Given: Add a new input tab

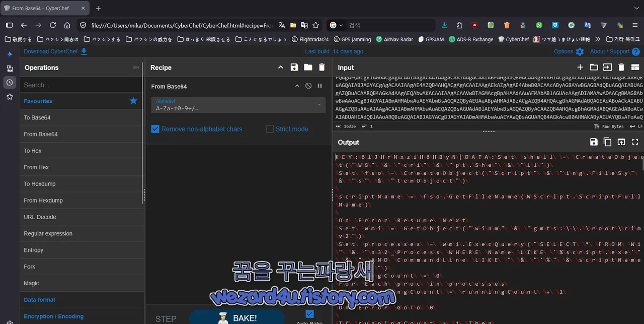Looking at the screenshot, I should [580, 68].
